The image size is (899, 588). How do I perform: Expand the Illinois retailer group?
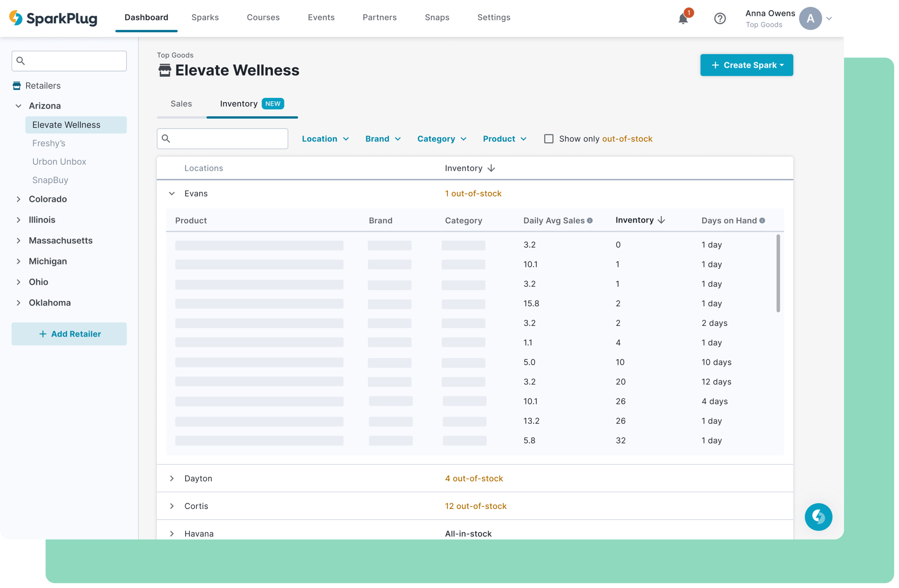(18, 220)
